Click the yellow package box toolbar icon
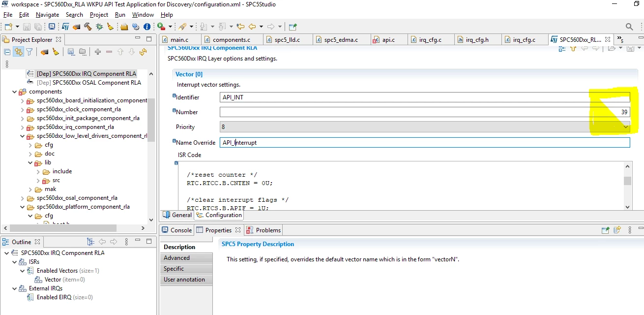The height and width of the screenshot is (315, 644). point(124,27)
